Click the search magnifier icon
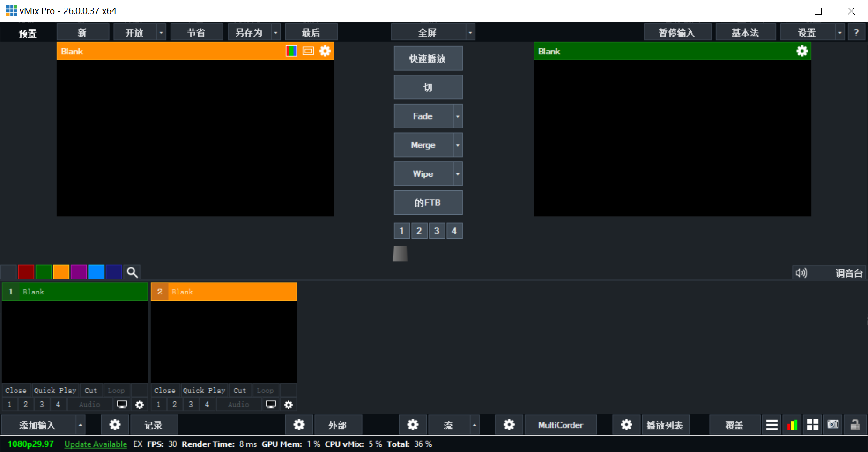The height and width of the screenshot is (452, 868). (132, 272)
